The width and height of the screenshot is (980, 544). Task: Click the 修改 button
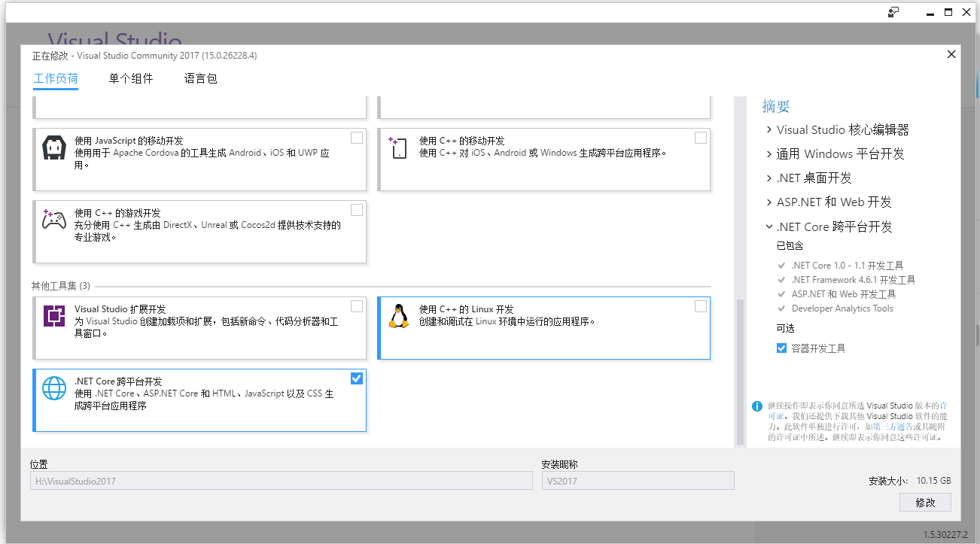click(925, 503)
